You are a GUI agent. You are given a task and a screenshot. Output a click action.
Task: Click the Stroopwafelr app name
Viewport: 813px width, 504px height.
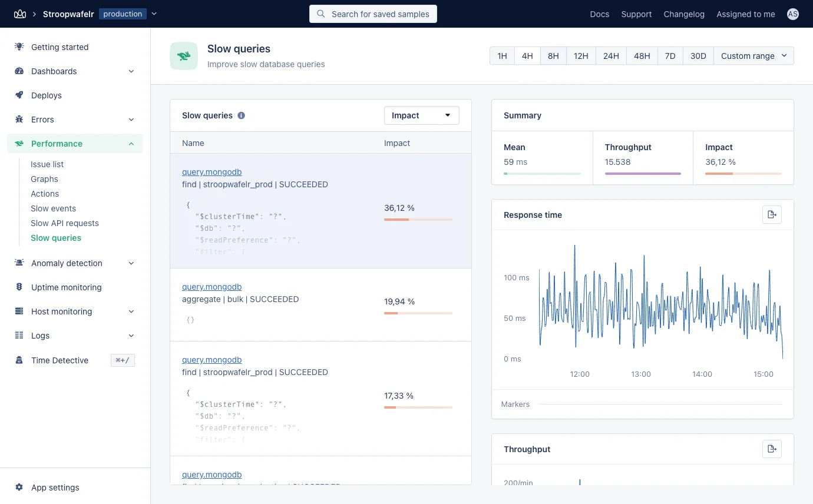(x=68, y=14)
